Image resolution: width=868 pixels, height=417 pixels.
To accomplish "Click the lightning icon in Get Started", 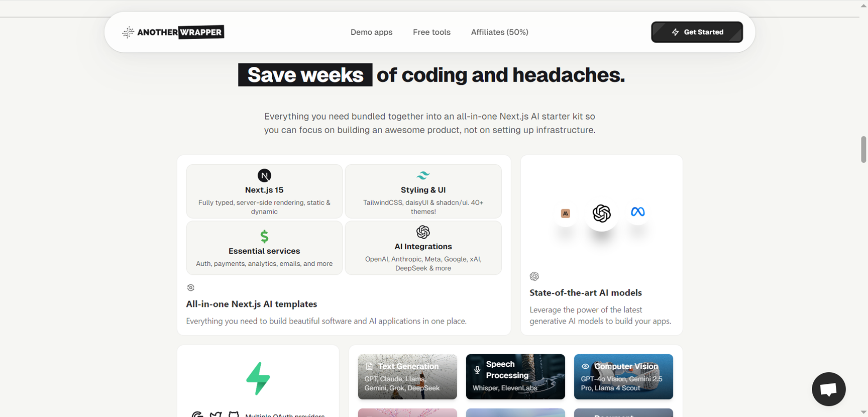I will point(675,32).
